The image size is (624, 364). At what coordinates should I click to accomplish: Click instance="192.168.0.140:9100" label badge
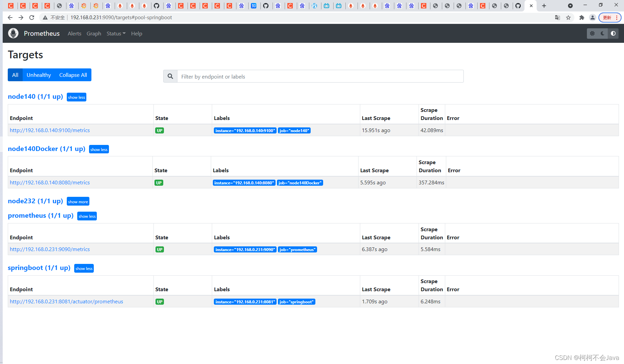245,130
